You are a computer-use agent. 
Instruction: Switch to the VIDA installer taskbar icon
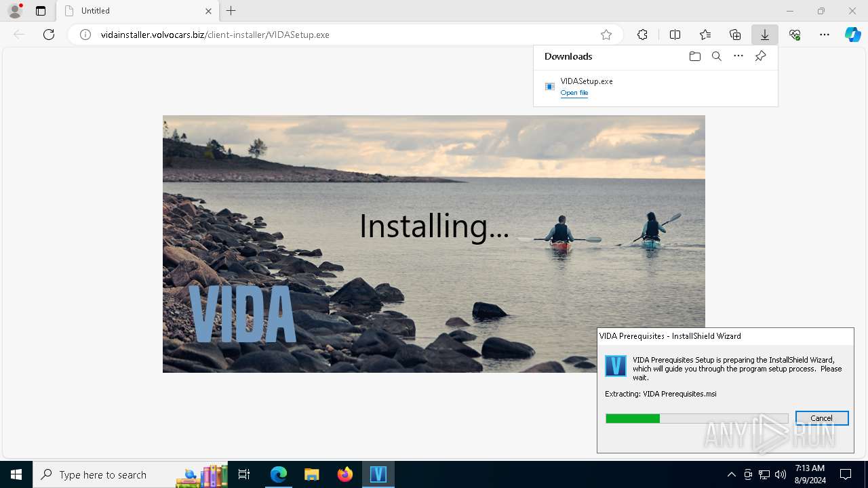(x=378, y=474)
